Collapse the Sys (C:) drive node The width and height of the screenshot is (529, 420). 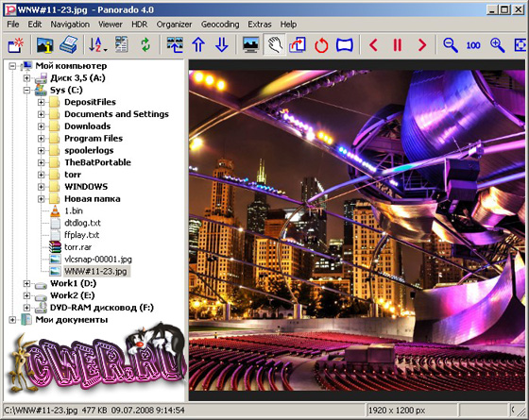click(x=26, y=90)
